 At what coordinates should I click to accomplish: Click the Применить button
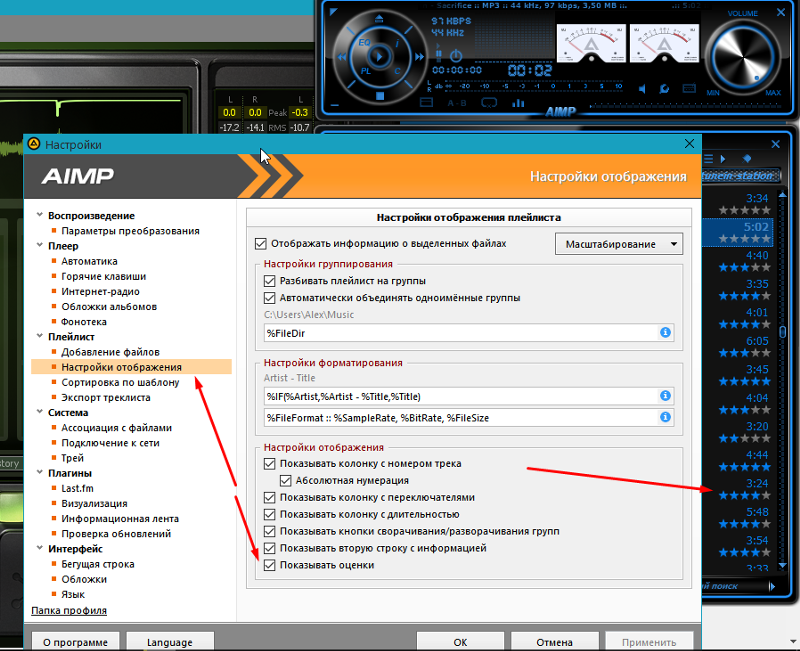coord(649,642)
